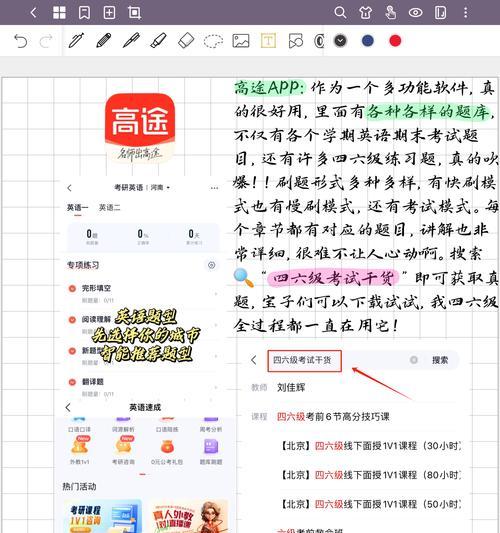500x533 pixels.
Task: Open the page thumbnails grid view
Action: click(x=59, y=13)
